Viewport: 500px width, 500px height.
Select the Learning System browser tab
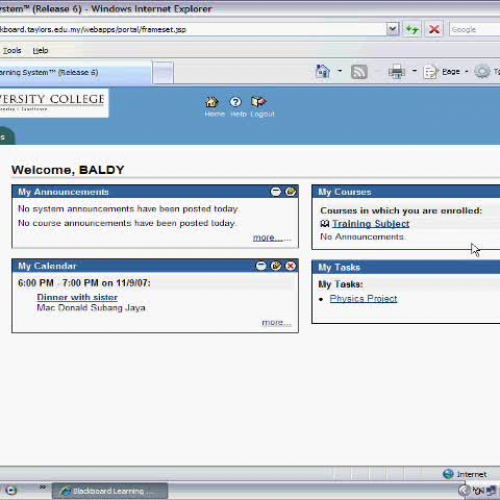pos(75,72)
